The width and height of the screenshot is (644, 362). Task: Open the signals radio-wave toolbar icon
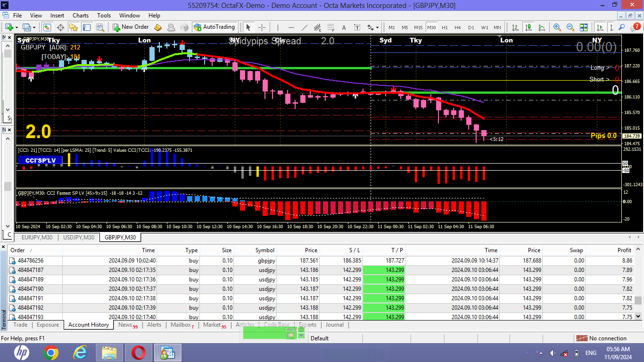tap(184, 27)
